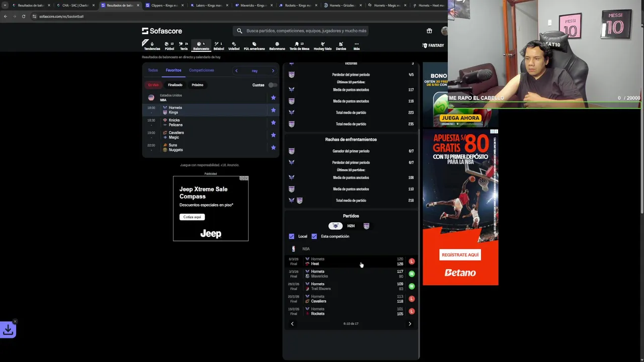Select the H2H filter in Partidos
This screenshot has height=362, width=644.
pos(351,226)
